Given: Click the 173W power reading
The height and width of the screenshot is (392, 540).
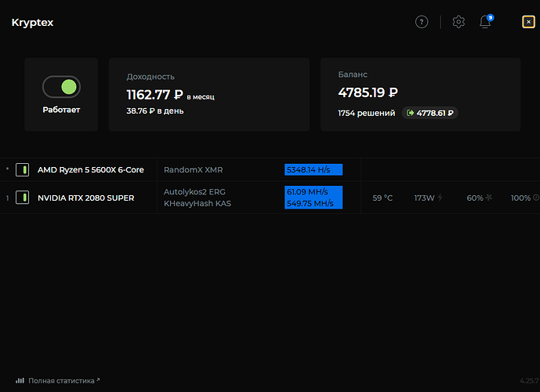Looking at the screenshot, I should pyautogui.click(x=424, y=198).
